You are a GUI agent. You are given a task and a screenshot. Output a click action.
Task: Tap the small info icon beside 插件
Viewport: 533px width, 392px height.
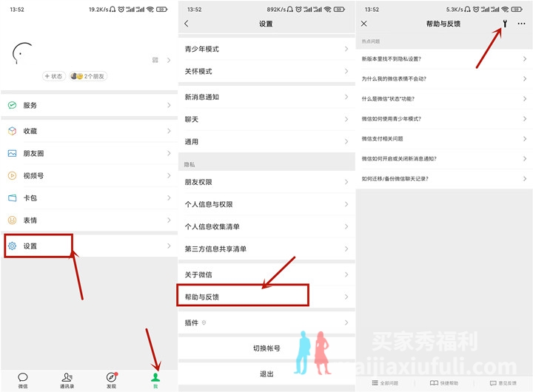point(204,322)
